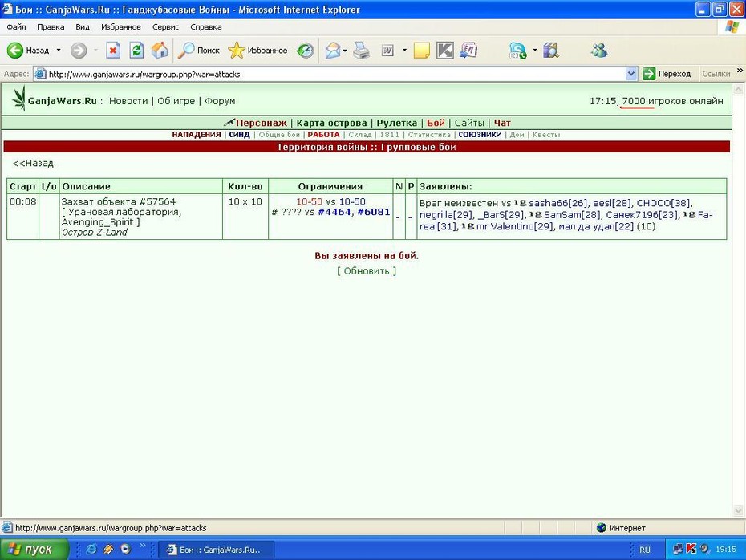Image resolution: width=746 pixels, height=560 pixels.
Task: Expand the Back button history dropdown arrow
Action: [59, 50]
